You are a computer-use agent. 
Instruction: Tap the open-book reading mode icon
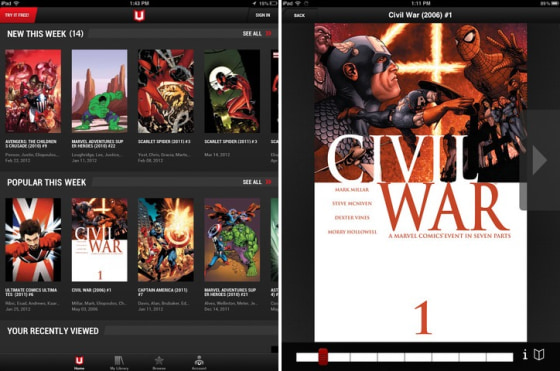click(x=539, y=355)
